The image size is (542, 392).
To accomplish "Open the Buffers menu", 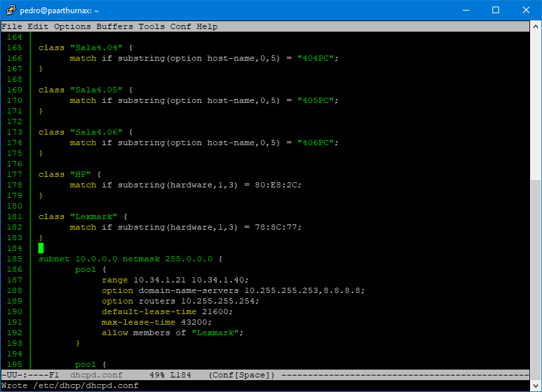I will [x=114, y=26].
